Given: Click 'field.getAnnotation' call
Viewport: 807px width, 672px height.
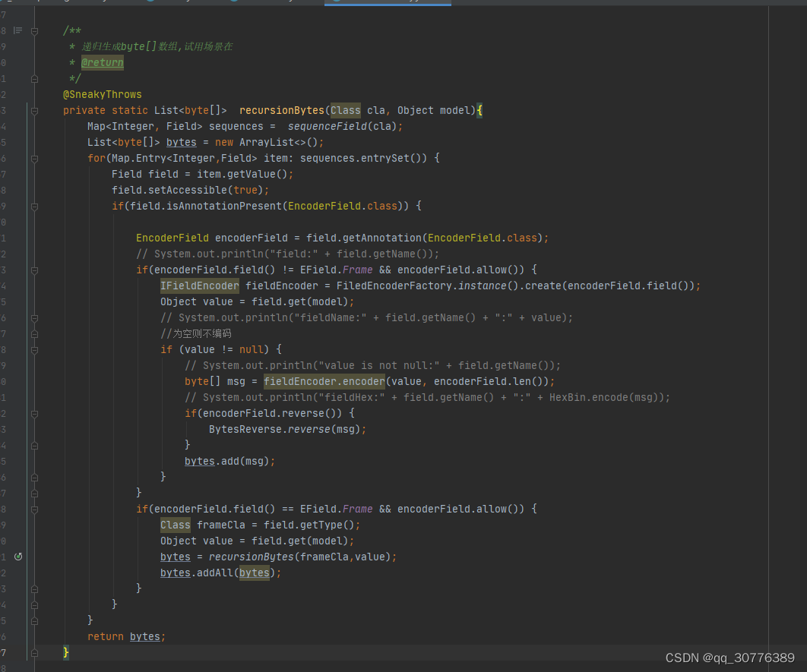Looking at the screenshot, I should 364,238.
